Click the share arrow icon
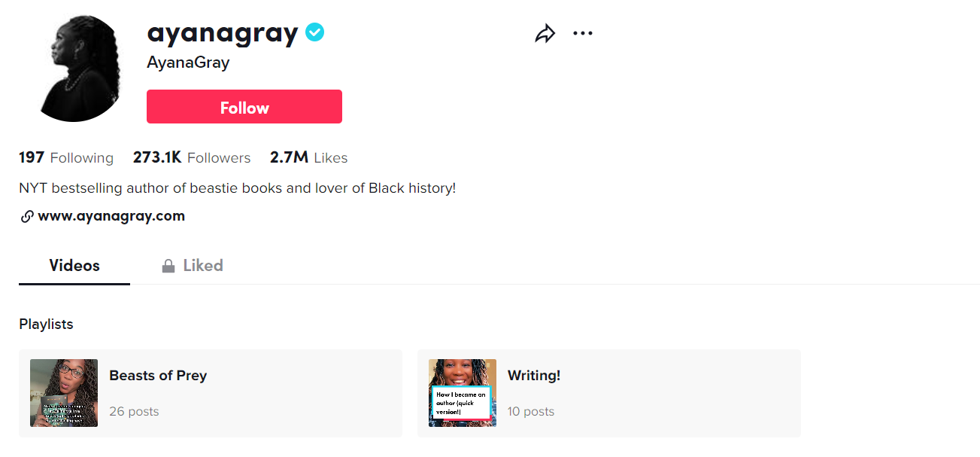The height and width of the screenshot is (457, 980). pyautogui.click(x=545, y=33)
